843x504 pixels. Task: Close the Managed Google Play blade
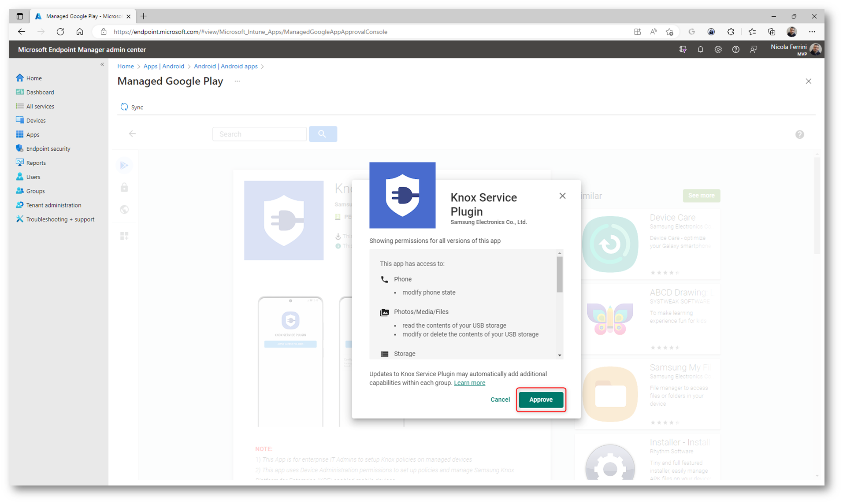point(808,81)
